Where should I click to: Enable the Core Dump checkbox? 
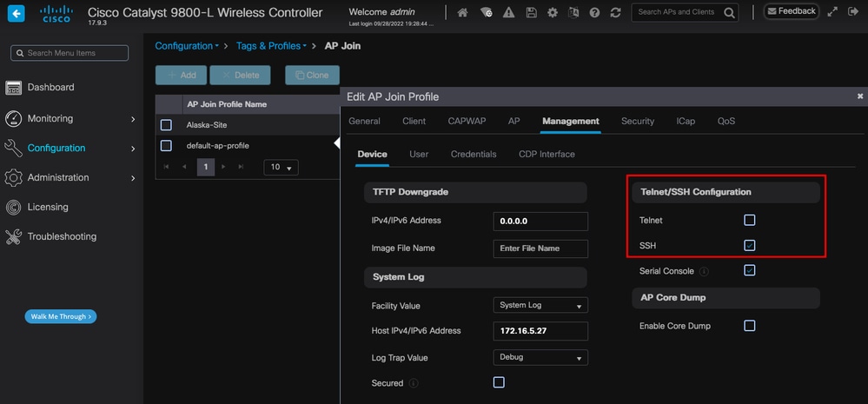750,326
